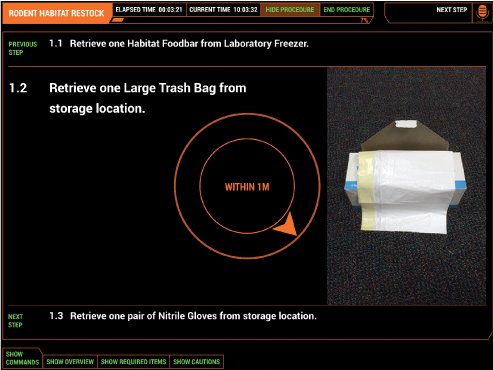Click the green NEXT STEP label beside step 1.3

(x=15, y=321)
